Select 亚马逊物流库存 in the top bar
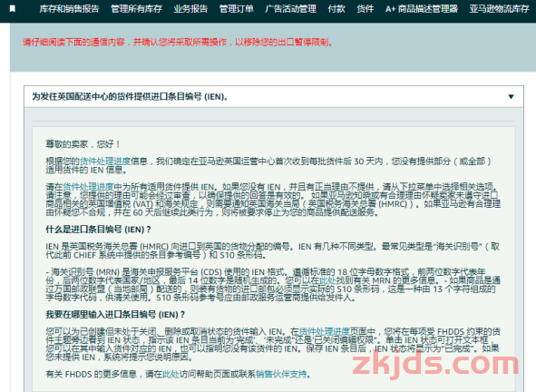 click(500, 9)
